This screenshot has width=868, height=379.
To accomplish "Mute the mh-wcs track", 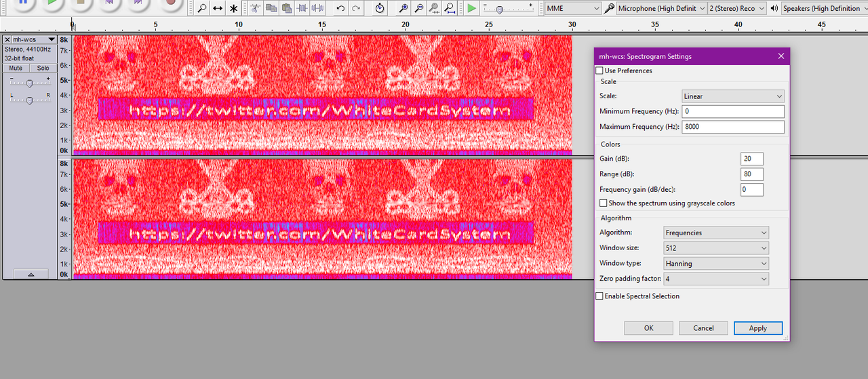I will pyautogui.click(x=16, y=68).
